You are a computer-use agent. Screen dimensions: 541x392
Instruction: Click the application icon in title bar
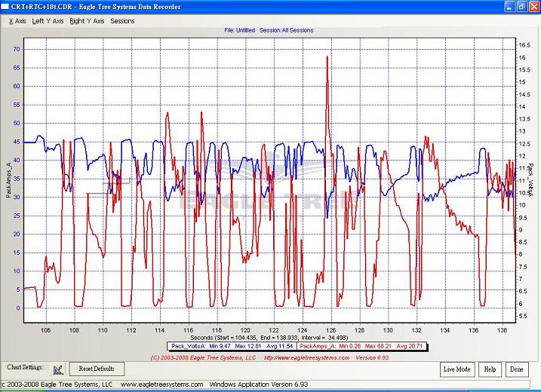pos(5,6)
